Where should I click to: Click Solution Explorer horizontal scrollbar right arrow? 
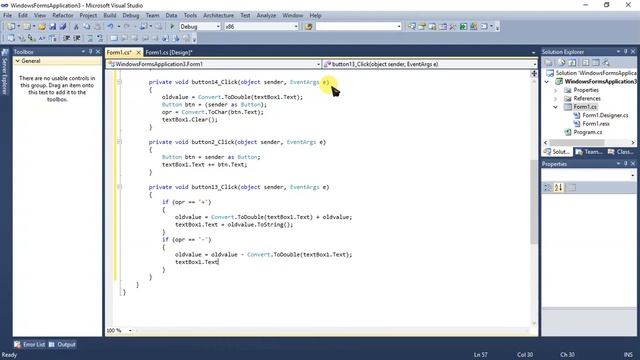coord(633,142)
